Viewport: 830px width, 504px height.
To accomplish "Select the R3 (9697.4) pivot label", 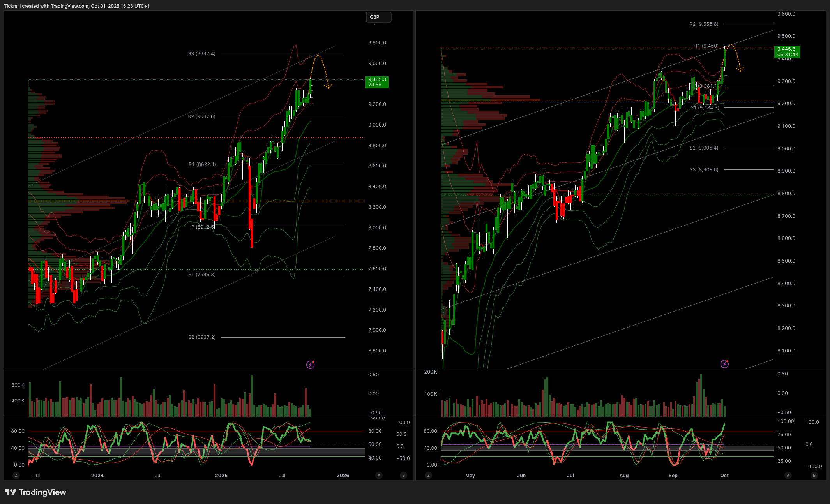I will tap(201, 54).
